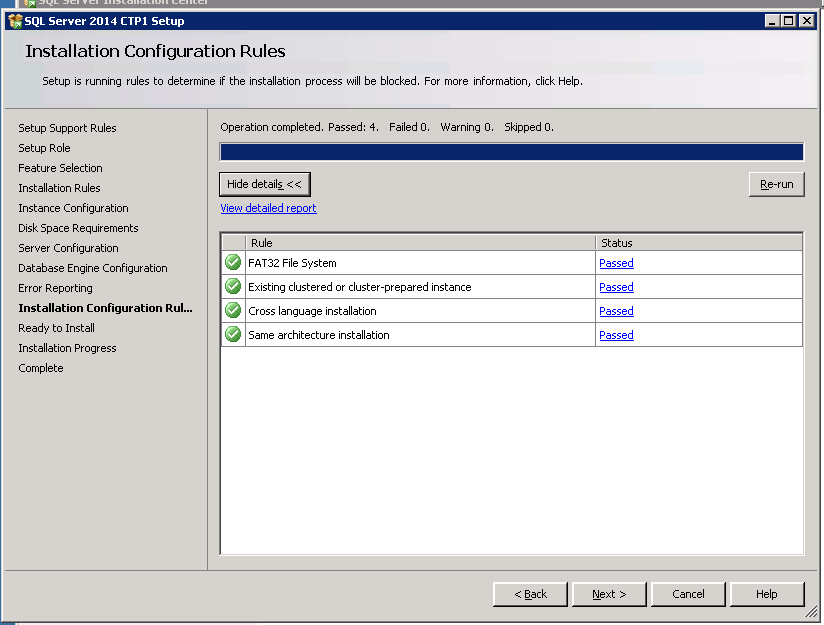The image size is (824, 625).
Task: Click the Status column header
Action: (x=698, y=242)
